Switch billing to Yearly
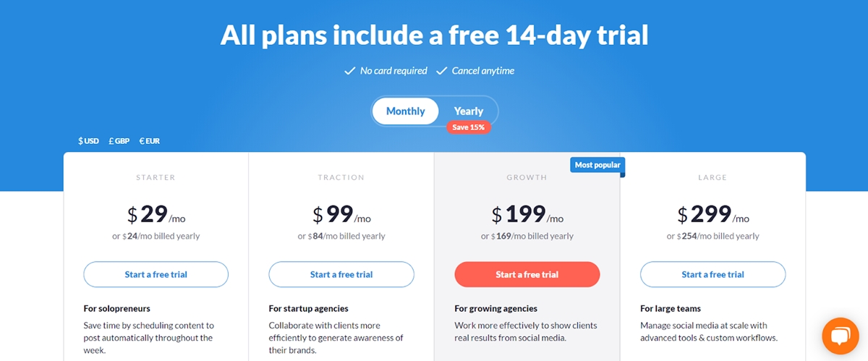The width and height of the screenshot is (868, 361). tap(469, 111)
